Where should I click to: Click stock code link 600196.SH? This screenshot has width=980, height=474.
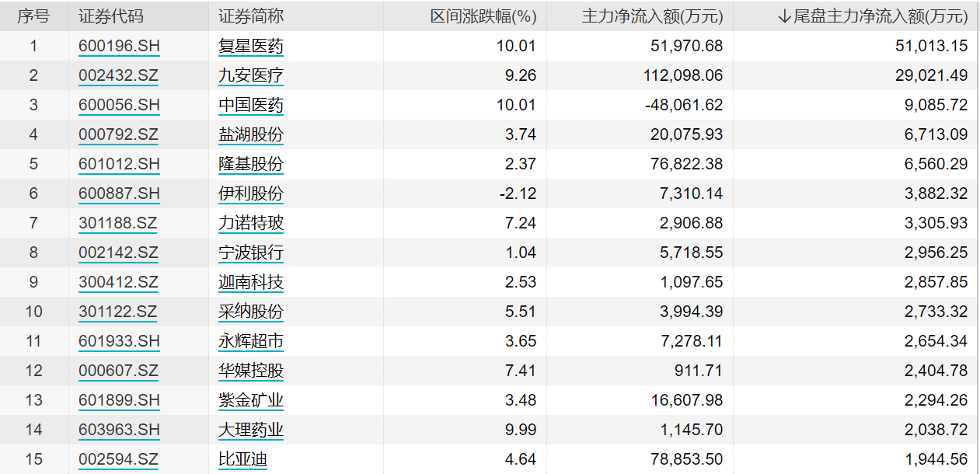(x=119, y=46)
